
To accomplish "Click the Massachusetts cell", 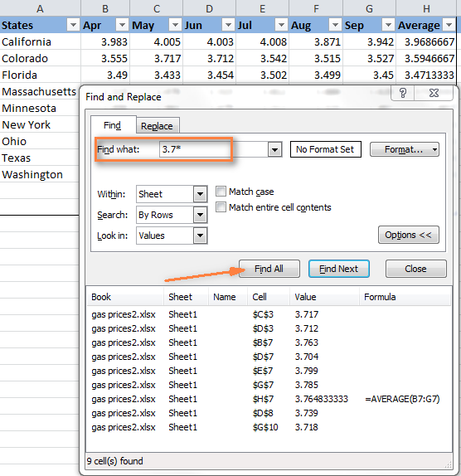I will (x=40, y=91).
